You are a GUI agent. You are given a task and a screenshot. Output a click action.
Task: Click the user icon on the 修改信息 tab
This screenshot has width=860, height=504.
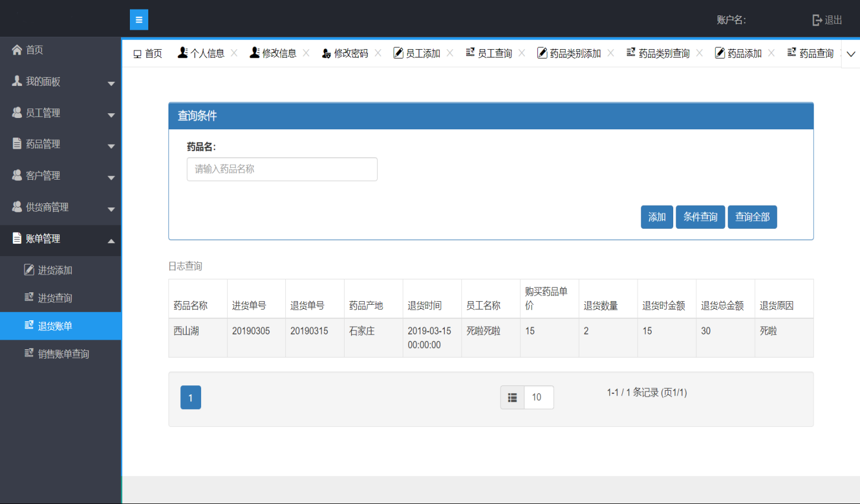(254, 53)
